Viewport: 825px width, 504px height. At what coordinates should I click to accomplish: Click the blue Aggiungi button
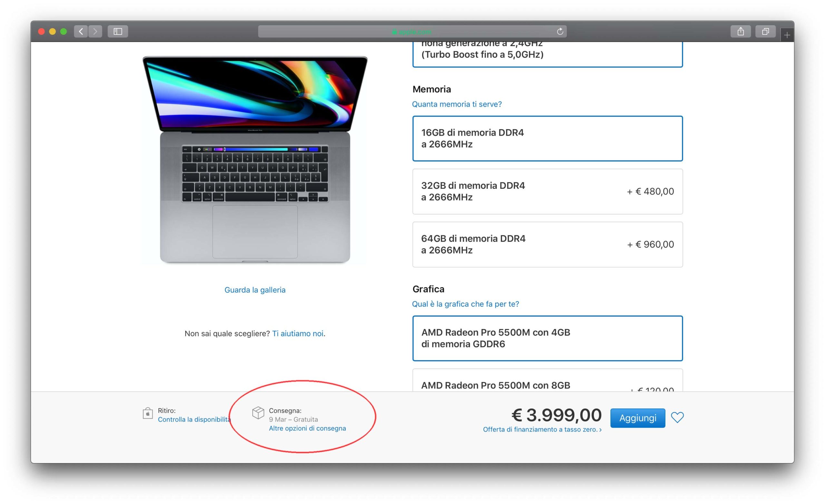point(637,418)
